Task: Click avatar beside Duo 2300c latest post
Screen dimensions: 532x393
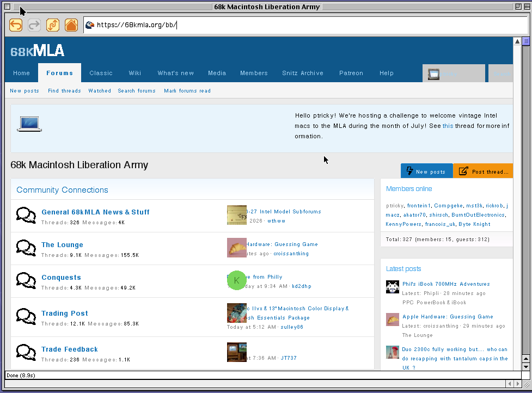Action: [393, 352]
